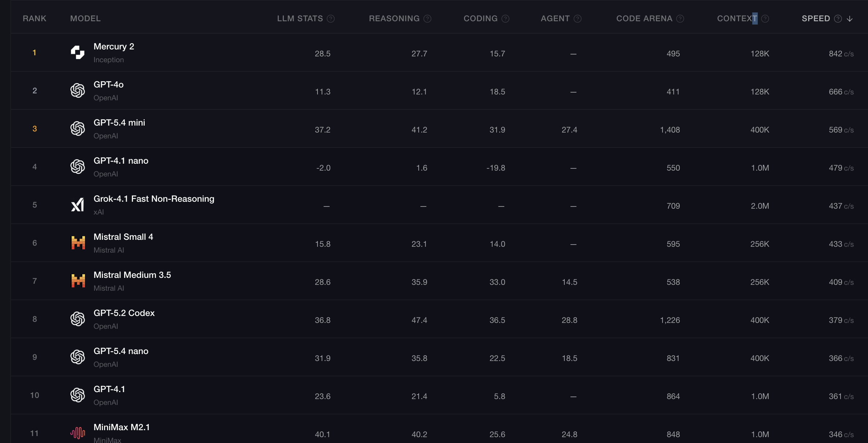Click the 842 c/s speed value

841,54
